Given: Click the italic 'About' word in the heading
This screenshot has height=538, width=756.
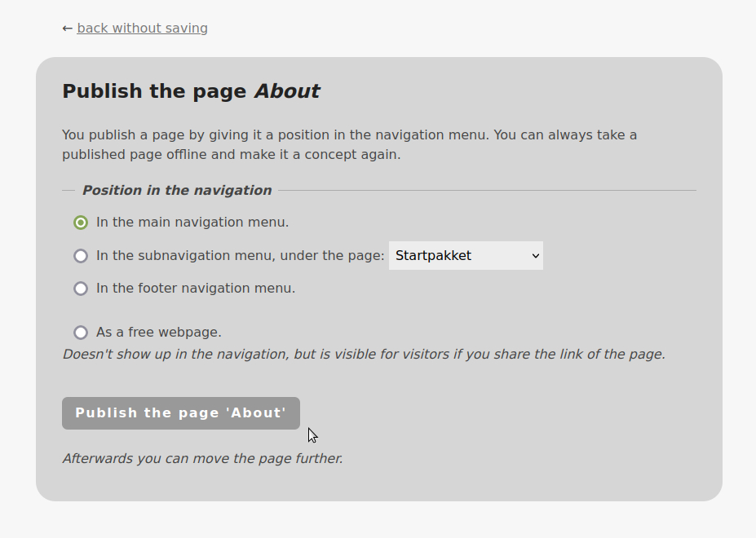Looking at the screenshot, I should point(287,91).
